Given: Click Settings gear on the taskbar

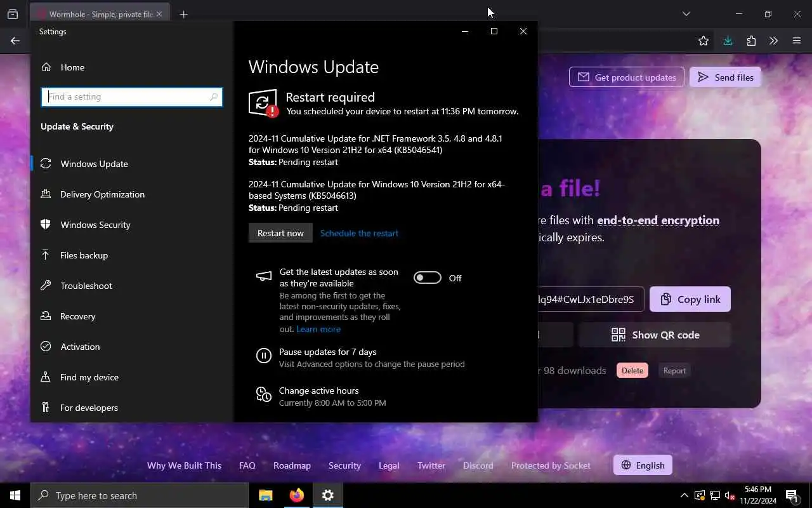Looking at the screenshot, I should [x=327, y=495].
